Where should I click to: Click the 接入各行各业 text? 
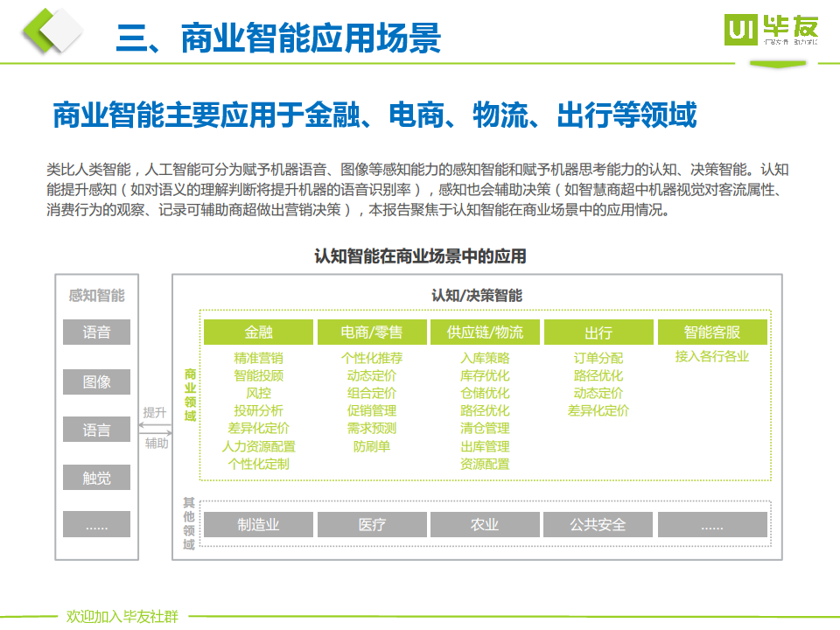pos(711,357)
